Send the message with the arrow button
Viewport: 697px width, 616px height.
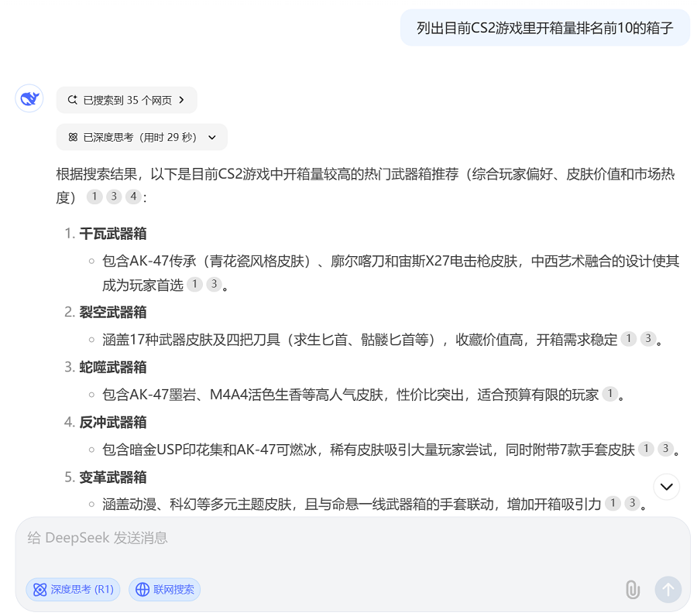668,590
